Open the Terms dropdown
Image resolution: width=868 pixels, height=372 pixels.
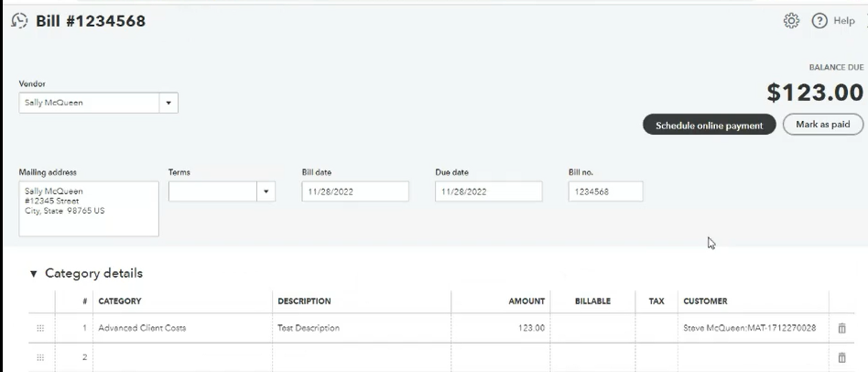266,191
